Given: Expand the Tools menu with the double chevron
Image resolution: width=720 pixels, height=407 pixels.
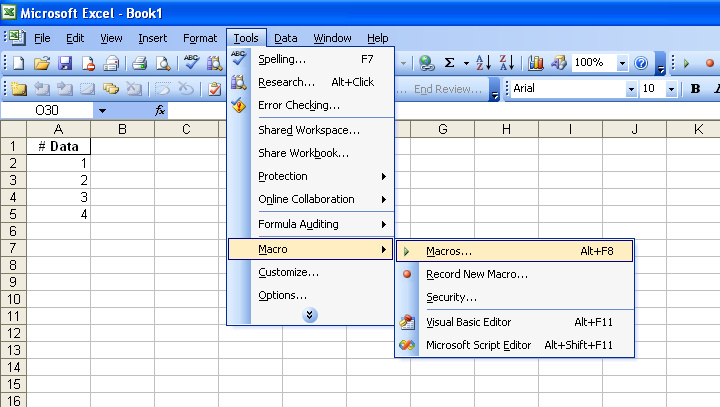Looking at the screenshot, I should pyautogui.click(x=310, y=315).
